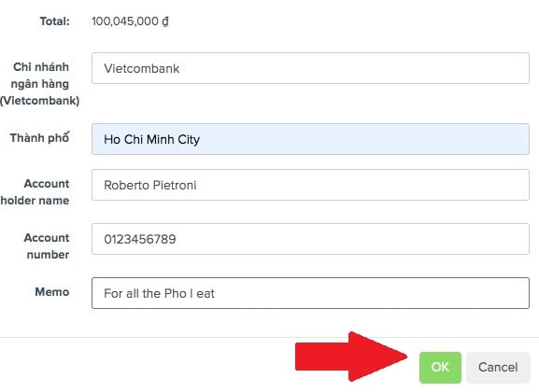Viewport: 539px width, 392px height.
Task: Click the Total label
Action: [x=55, y=21]
